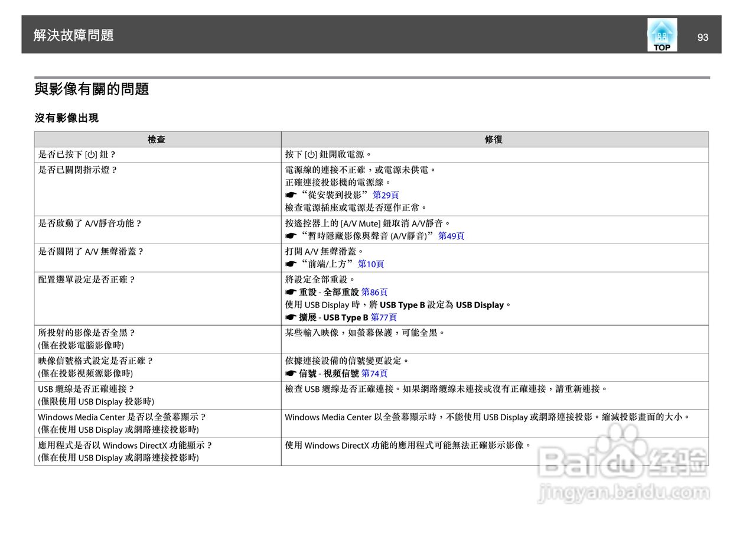Open the 第77頁 USB Type B link

[x=384, y=317]
